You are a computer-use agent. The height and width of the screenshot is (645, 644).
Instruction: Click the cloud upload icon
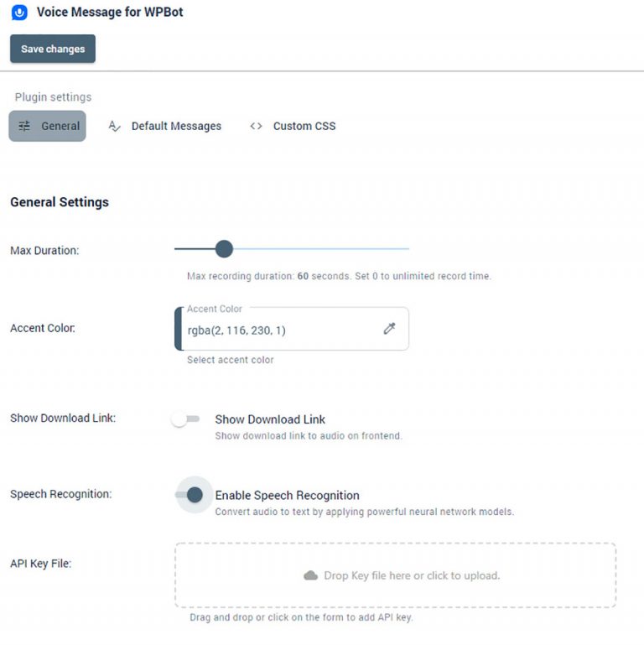click(x=310, y=575)
